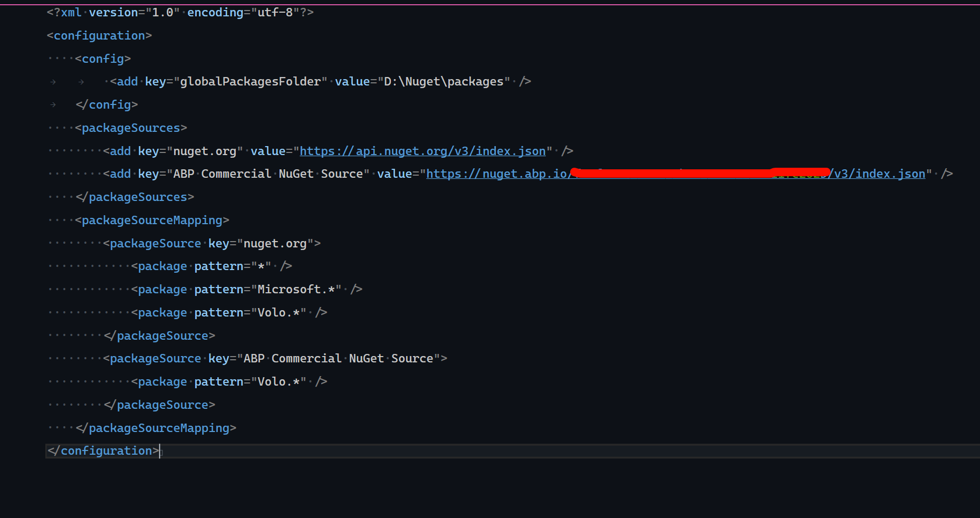The image size is (980, 518).
Task: Click the opening packageSourceMapping tag
Action: tap(152, 220)
